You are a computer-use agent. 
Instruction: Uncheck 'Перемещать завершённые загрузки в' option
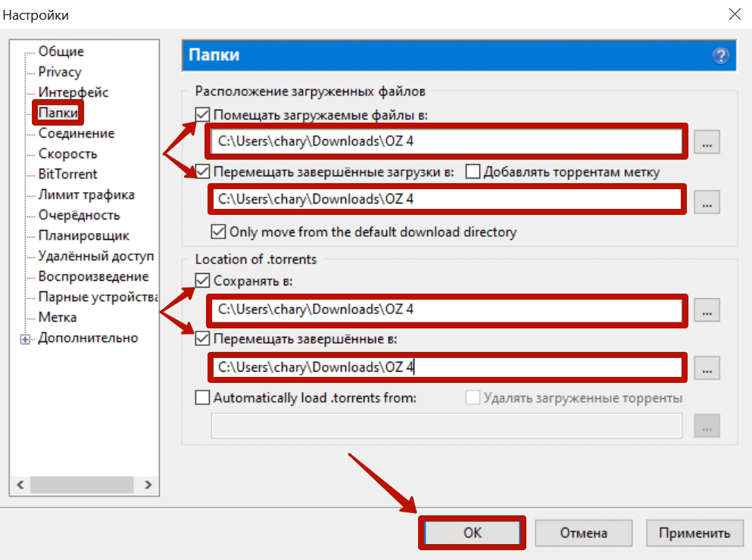[x=203, y=172]
